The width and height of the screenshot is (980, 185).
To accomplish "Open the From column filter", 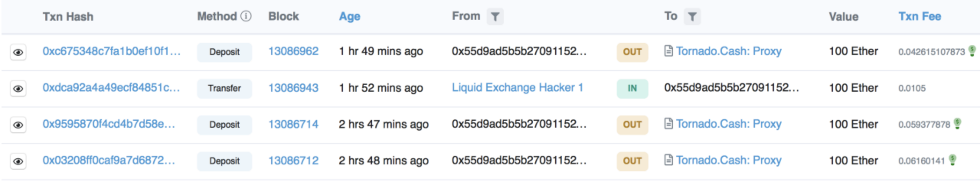I will tap(495, 17).
